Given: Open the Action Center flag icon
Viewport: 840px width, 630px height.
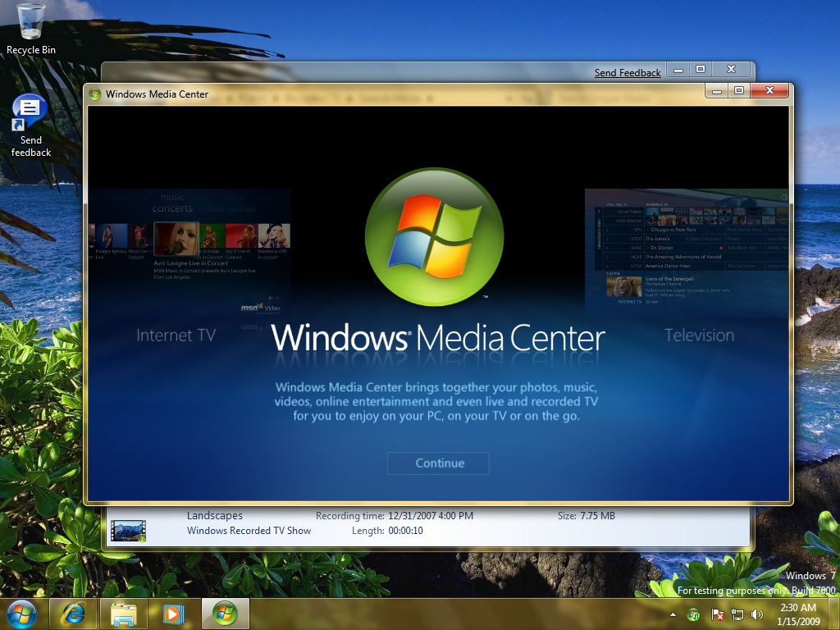Looking at the screenshot, I should pos(717,614).
